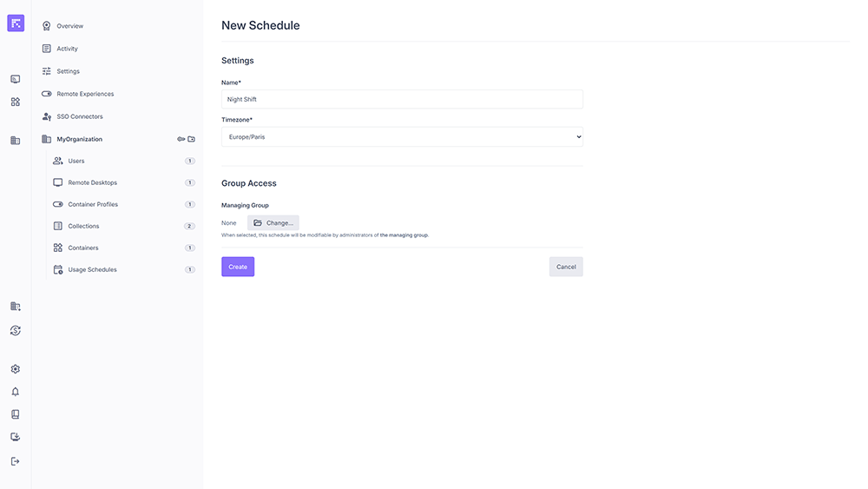868x489 pixels.
Task: Click Change... to pick managing group
Action: [x=273, y=223]
